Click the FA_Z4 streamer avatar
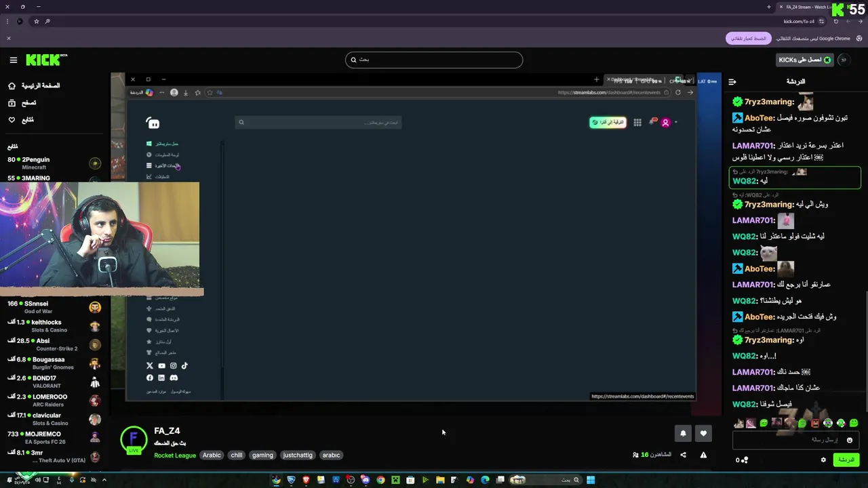868x488 pixels. pos(134,440)
